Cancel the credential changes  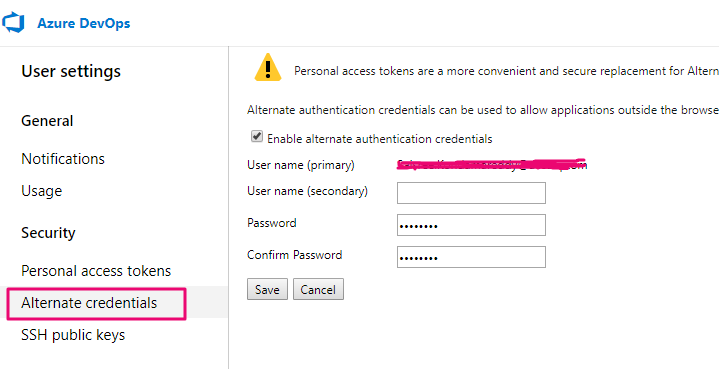tap(318, 289)
